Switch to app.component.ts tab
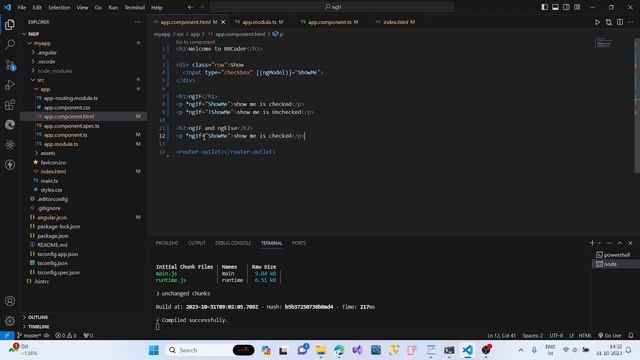Screen dimensions: 640x360 pyautogui.click(x=330, y=22)
